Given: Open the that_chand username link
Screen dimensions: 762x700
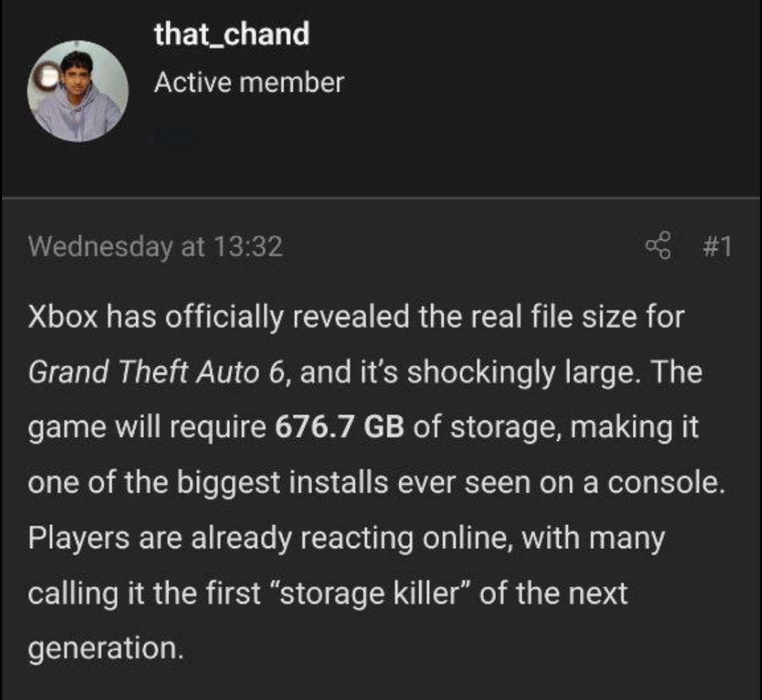Looking at the screenshot, I should click(231, 34).
